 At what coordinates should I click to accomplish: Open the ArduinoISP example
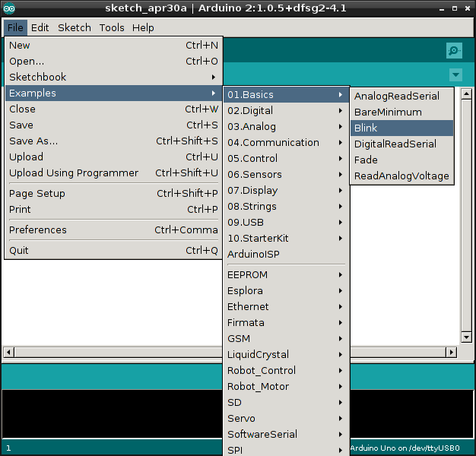tap(286, 255)
